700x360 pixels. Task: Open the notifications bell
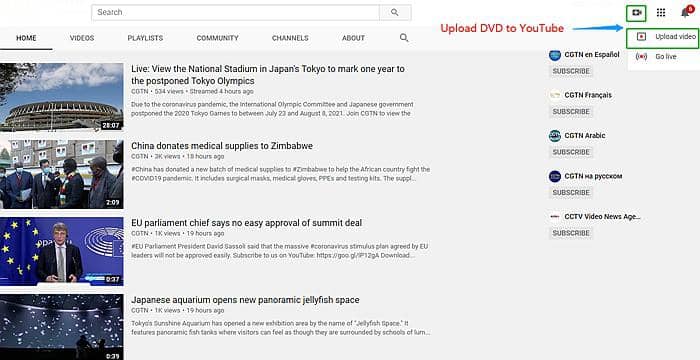(x=686, y=13)
